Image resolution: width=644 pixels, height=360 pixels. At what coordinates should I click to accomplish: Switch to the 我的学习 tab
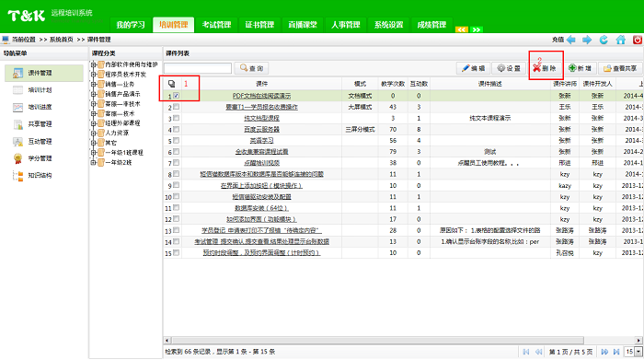click(131, 25)
